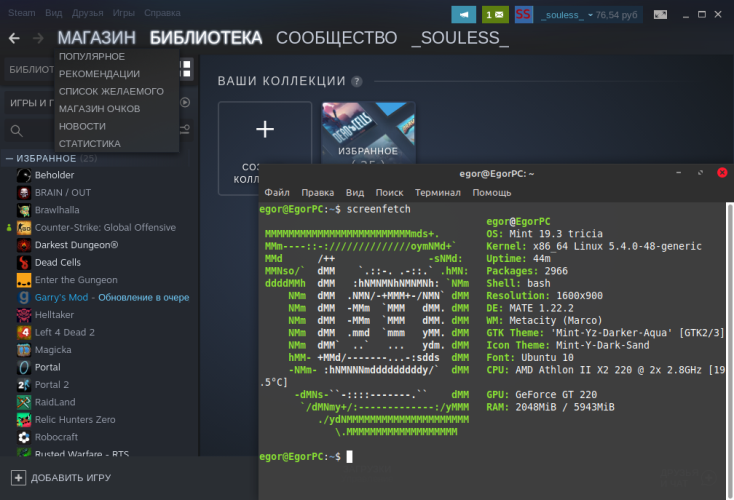This screenshot has width=734, height=500.
Task: Open the SS profile avatar
Action: point(523,15)
